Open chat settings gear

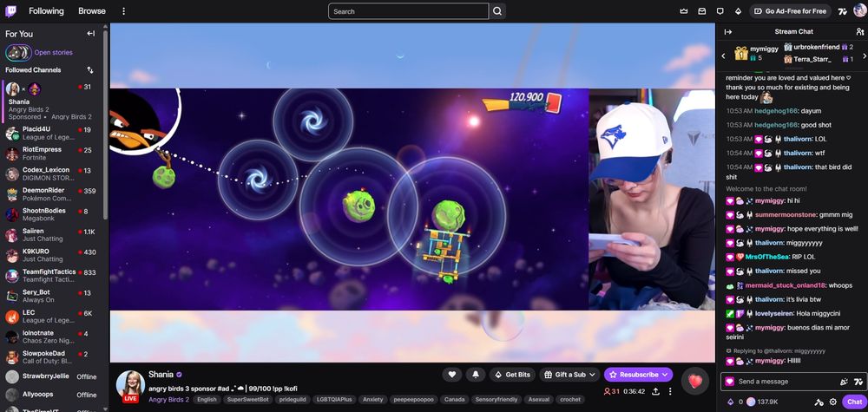coord(832,402)
